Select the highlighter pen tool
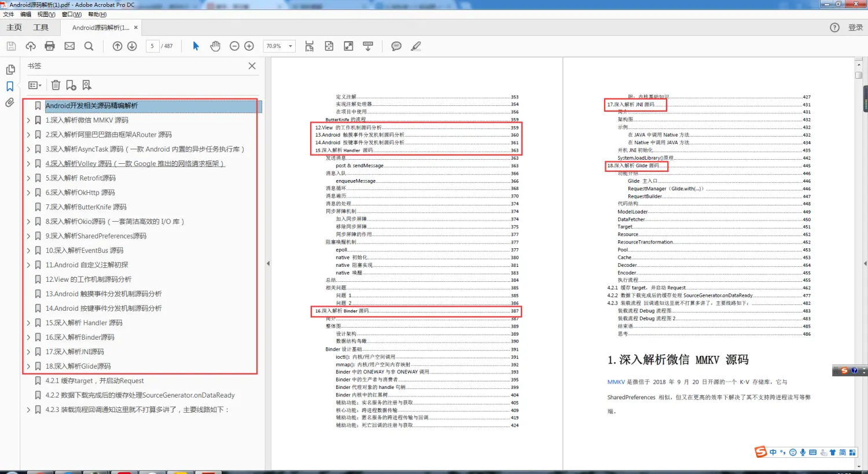The image size is (868, 474). tap(416, 46)
